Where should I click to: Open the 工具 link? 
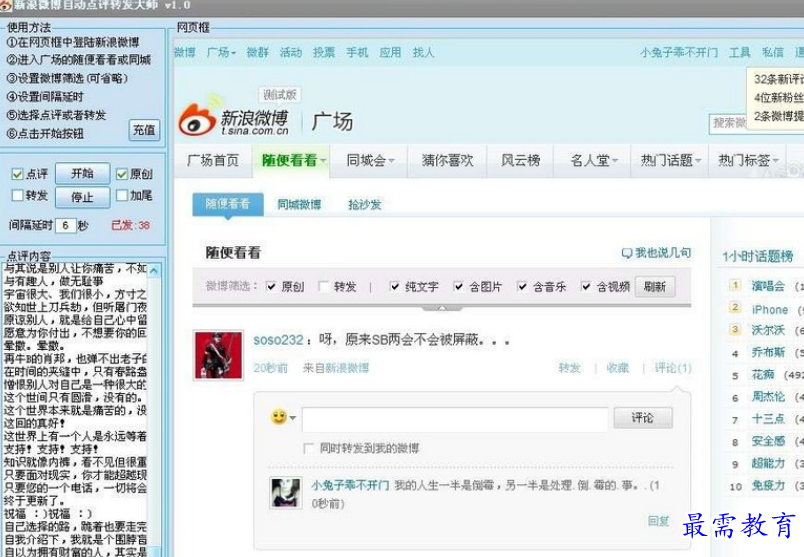(739, 52)
